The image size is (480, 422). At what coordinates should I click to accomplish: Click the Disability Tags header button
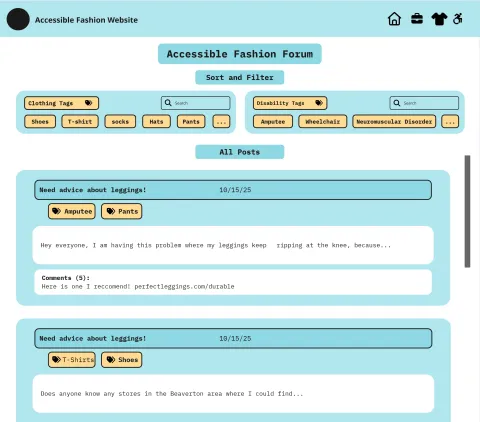point(290,103)
